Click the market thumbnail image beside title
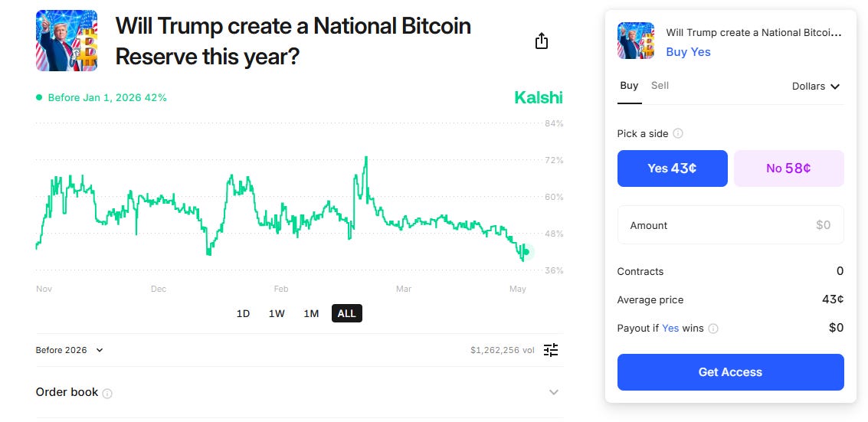Image resolution: width=868 pixels, height=422 pixels. click(x=67, y=41)
